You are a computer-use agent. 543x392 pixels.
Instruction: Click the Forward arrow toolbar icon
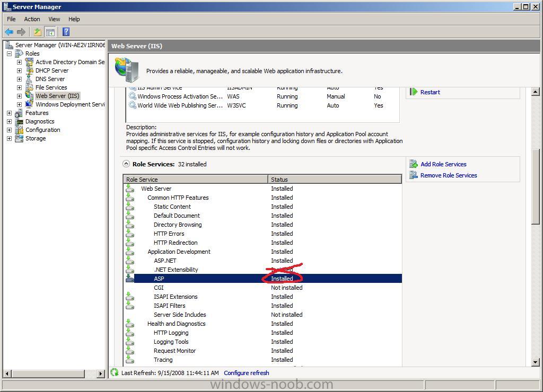21,32
